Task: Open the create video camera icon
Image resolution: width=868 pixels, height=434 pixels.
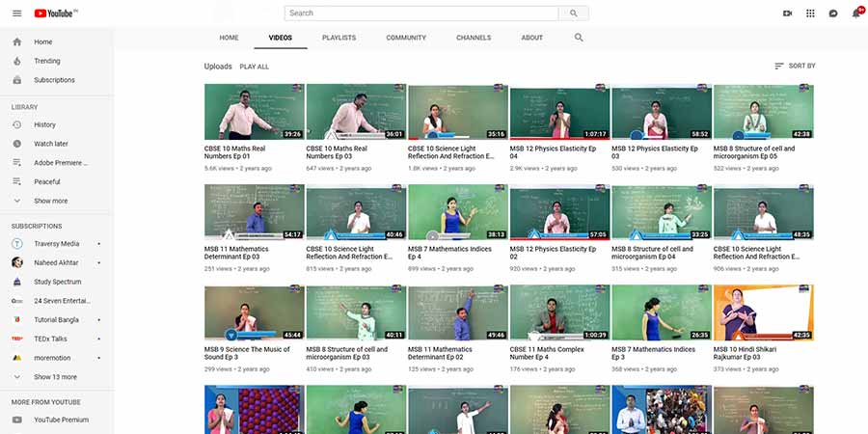Action: click(787, 14)
